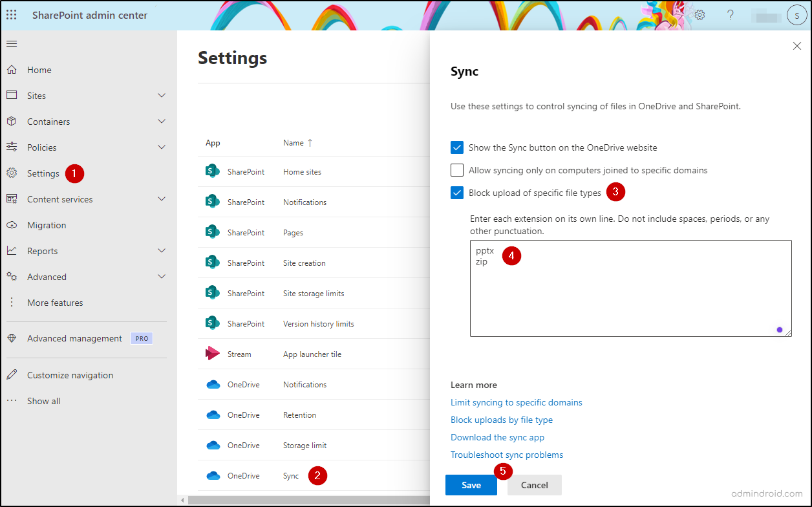The width and height of the screenshot is (812, 507).
Task: Open the account avatar menu
Action: [796, 14]
